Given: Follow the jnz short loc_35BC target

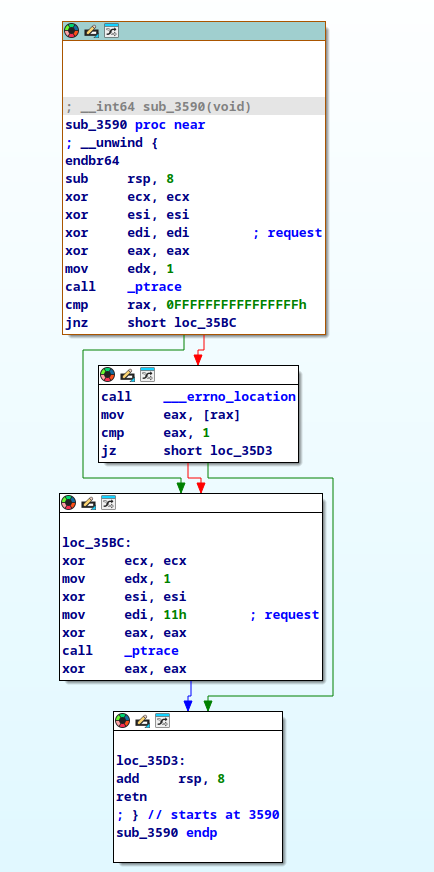Looking at the screenshot, I should coord(205,323).
